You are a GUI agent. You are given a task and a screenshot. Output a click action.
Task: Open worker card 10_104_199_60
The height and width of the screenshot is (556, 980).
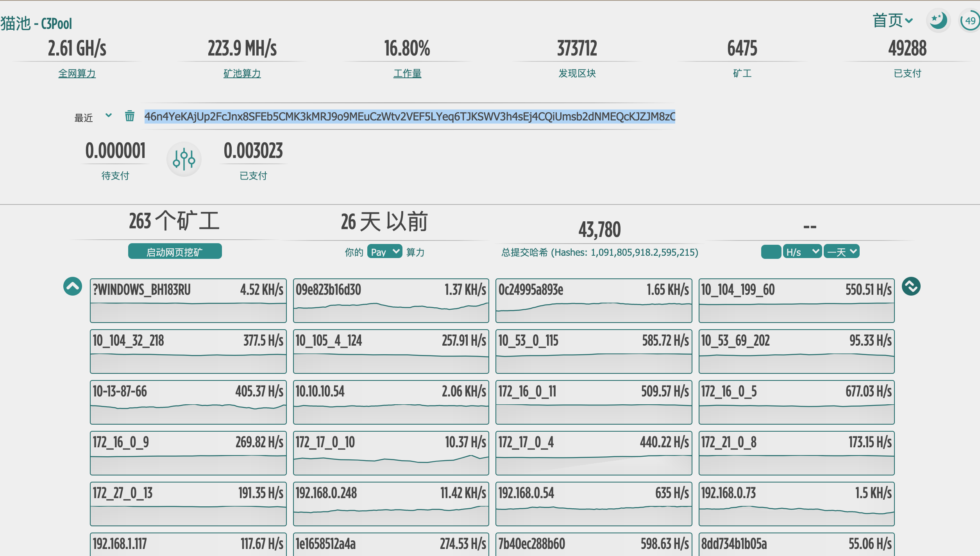(x=797, y=300)
